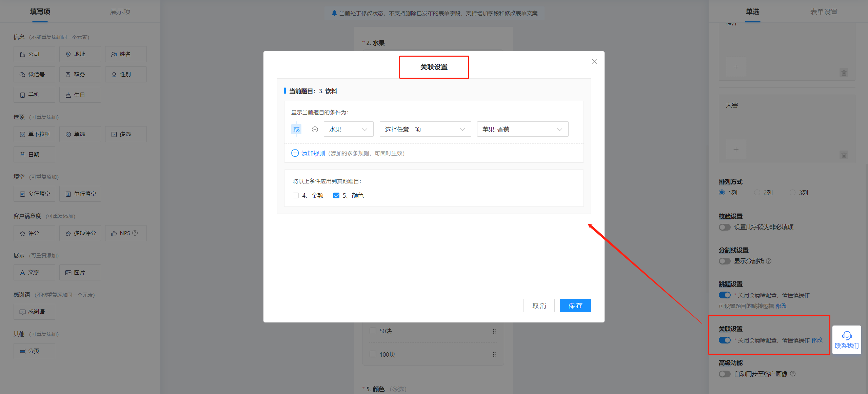868x394 pixels.
Task: Add the 地址 address field
Action: pyautogui.click(x=80, y=54)
